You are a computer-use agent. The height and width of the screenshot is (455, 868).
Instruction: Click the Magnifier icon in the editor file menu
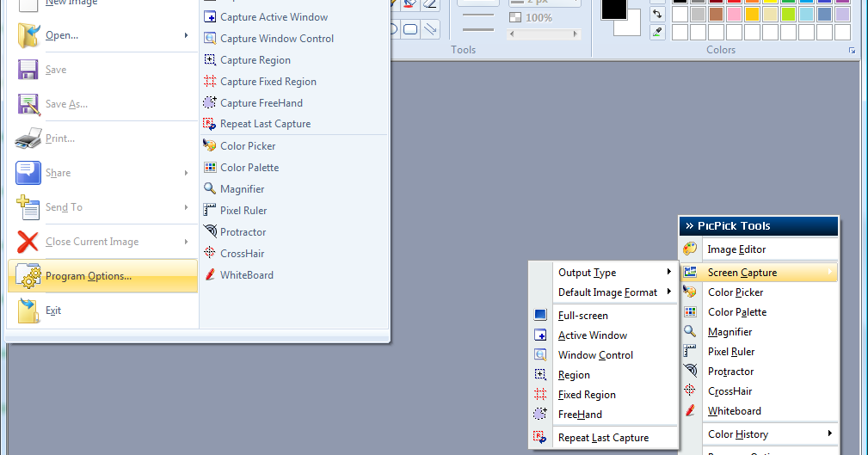(210, 188)
